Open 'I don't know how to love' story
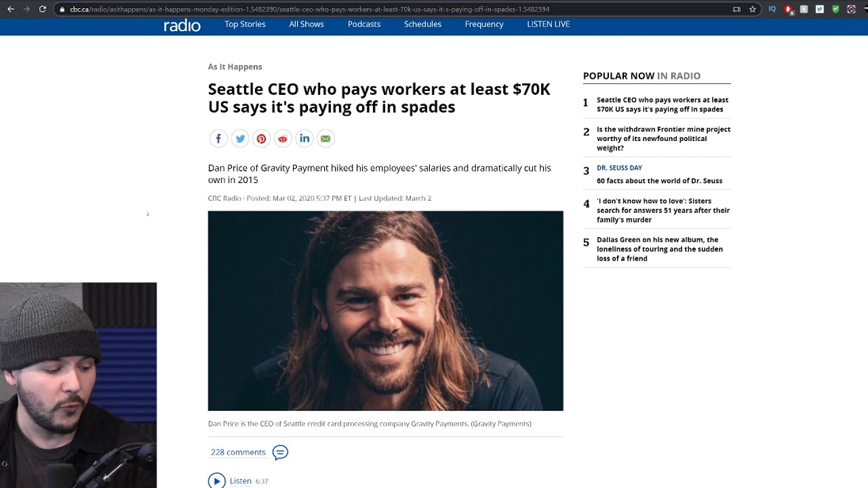This screenshot has width=868, height=488. (663, 210)
